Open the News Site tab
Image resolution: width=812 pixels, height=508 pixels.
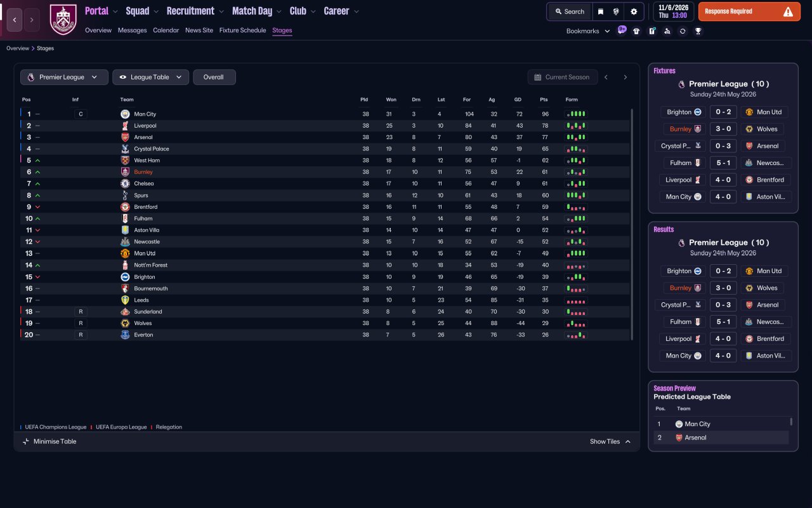point(199,30)
